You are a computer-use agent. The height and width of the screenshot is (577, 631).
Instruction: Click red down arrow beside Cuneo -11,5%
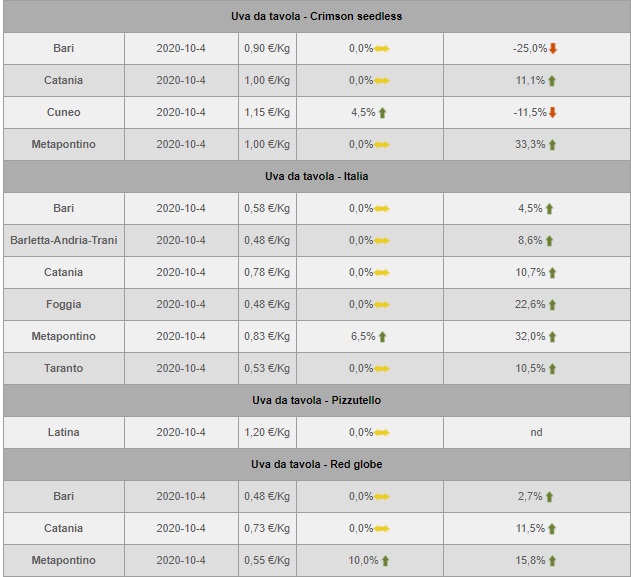(552, 112)
